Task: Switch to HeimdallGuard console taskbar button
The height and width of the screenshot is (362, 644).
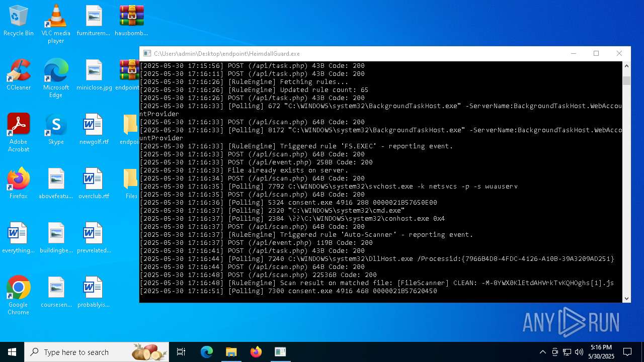Action: point(280,352)
